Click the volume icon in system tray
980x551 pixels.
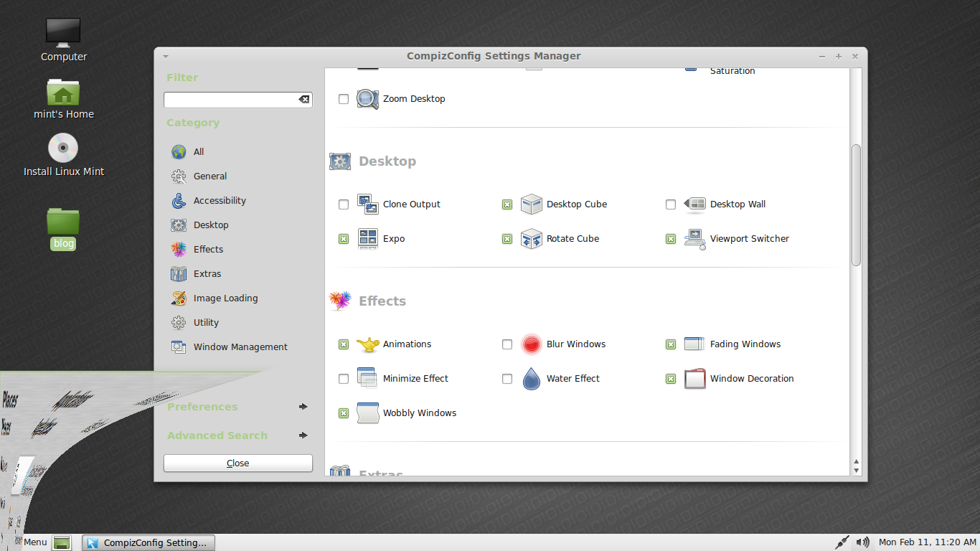[863, 542]
